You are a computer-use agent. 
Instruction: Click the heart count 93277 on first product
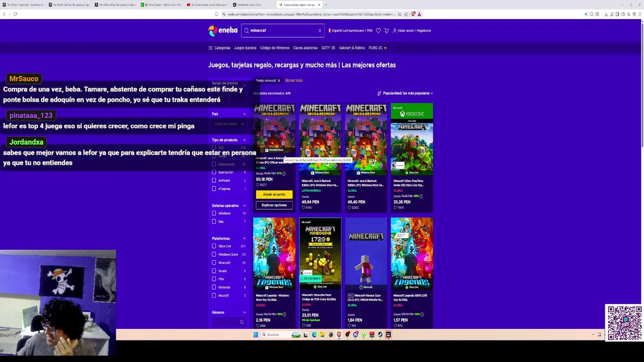262,185
